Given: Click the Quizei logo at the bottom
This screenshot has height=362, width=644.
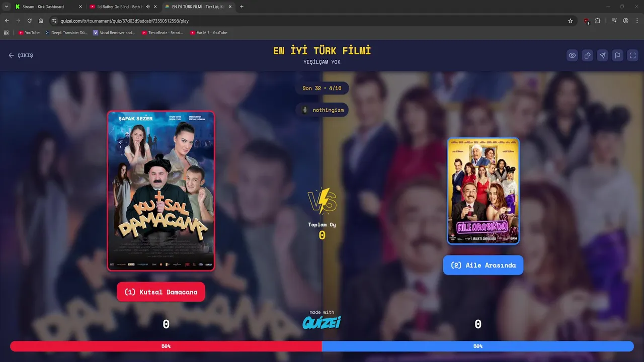Looking at the screenshot, I should point(322,322).
